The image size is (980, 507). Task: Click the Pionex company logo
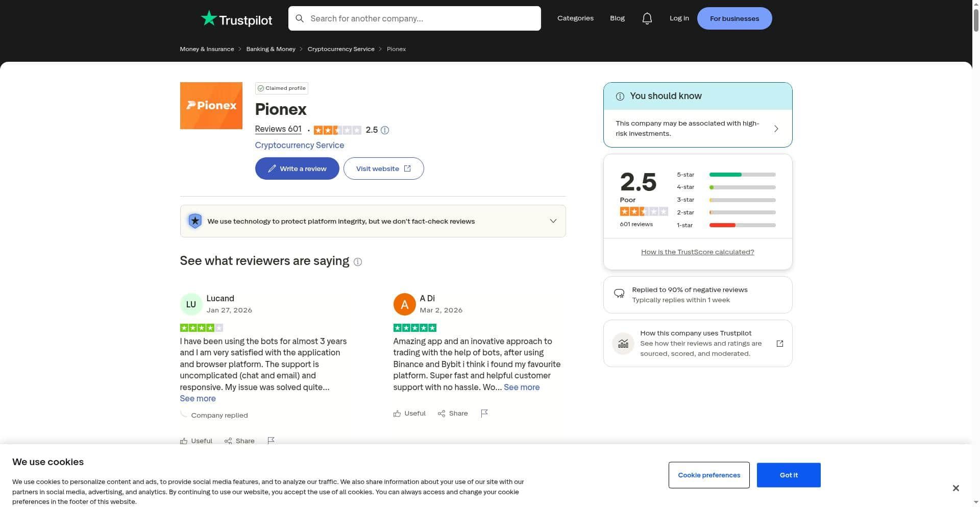click(x=211, y=106)
